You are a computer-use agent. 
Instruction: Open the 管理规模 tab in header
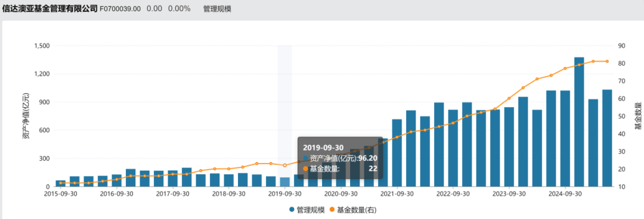pyautogui.click(x=217, y=9)
